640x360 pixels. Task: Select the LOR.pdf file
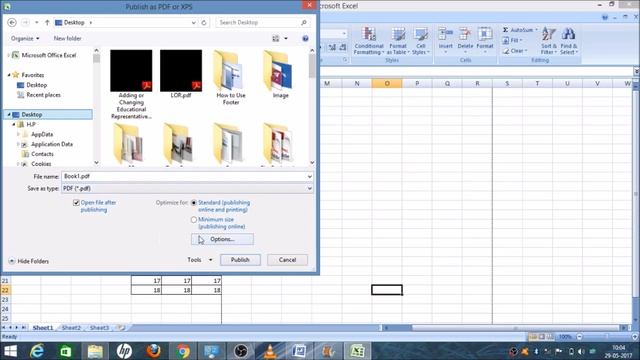(x=181, y=74)
